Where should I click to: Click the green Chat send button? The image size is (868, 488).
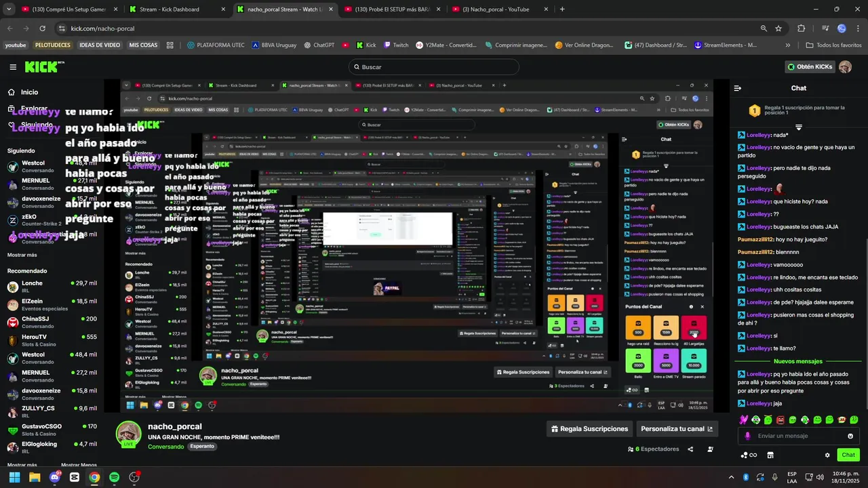point(848,455)
